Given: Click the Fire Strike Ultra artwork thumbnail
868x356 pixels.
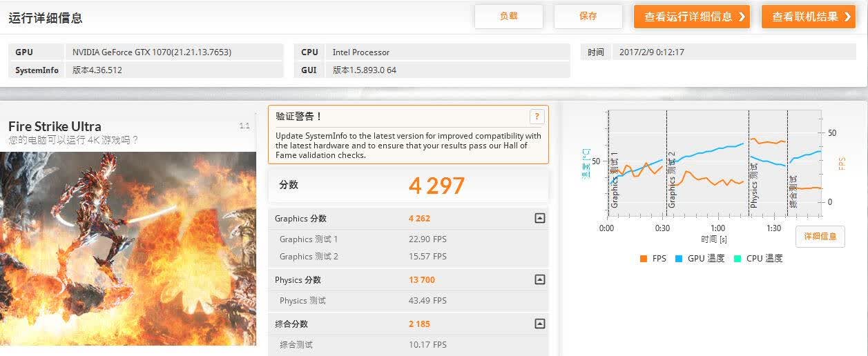Looking at the screenshot, I should (x=128, y=248).
